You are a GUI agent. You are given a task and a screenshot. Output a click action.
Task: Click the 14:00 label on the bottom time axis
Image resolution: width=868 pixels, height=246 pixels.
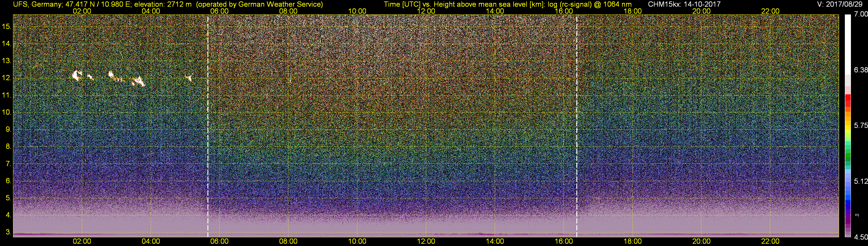(x=495, y=241)
